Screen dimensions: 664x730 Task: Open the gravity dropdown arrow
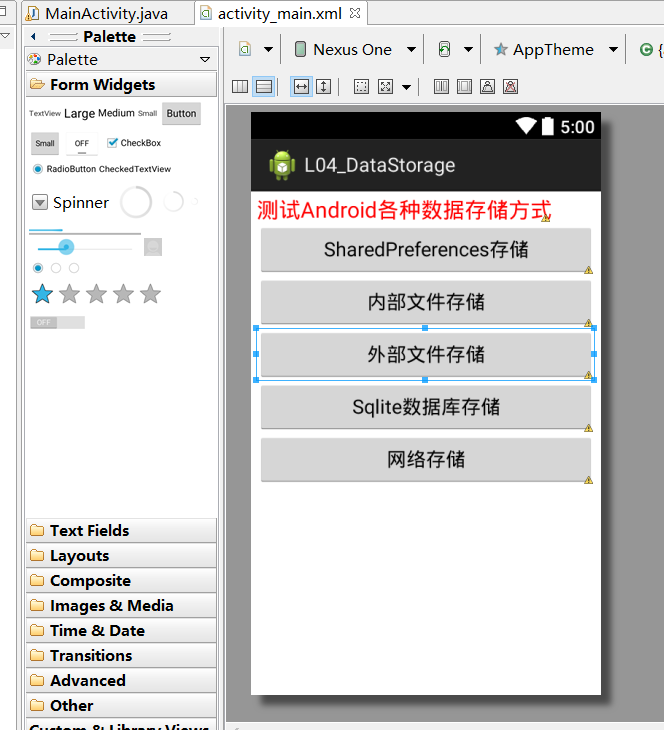click(407, 87)
